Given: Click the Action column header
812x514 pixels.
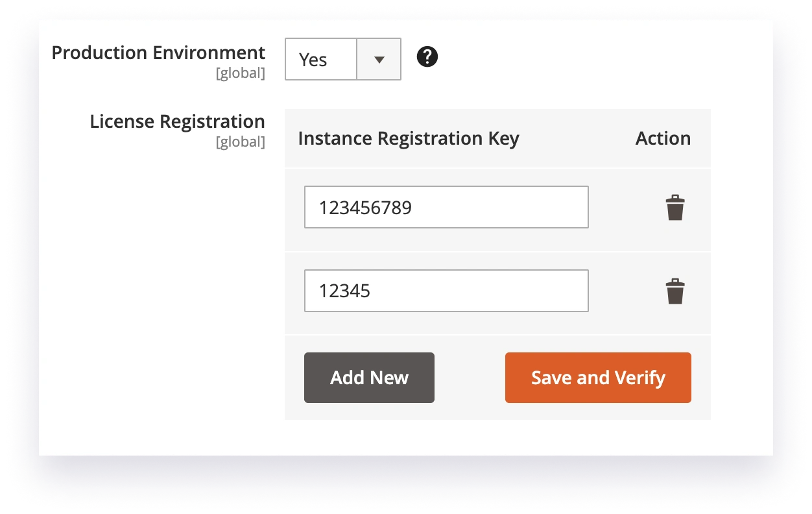Looking at the screenshot, I should click(x=663, y=138).
